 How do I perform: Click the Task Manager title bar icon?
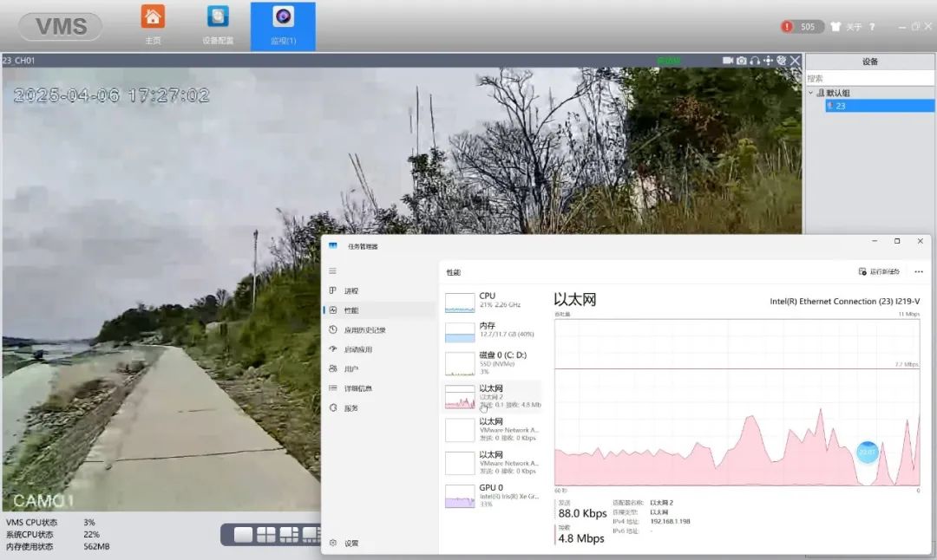tap(333, 246)
